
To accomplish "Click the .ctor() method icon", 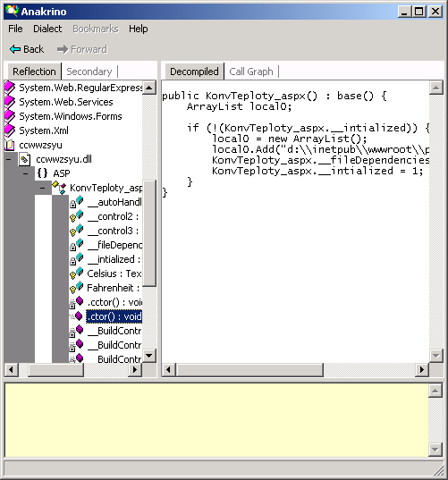I will [76, 316].
